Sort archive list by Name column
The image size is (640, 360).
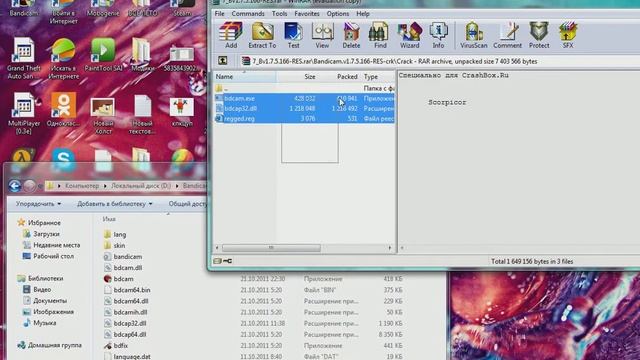coord(244,77)
